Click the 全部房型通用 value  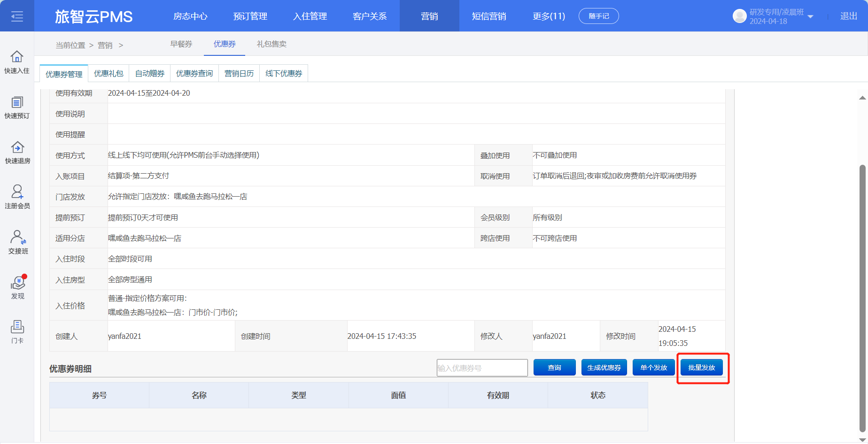pyautogui.click(x=130, y=279)
